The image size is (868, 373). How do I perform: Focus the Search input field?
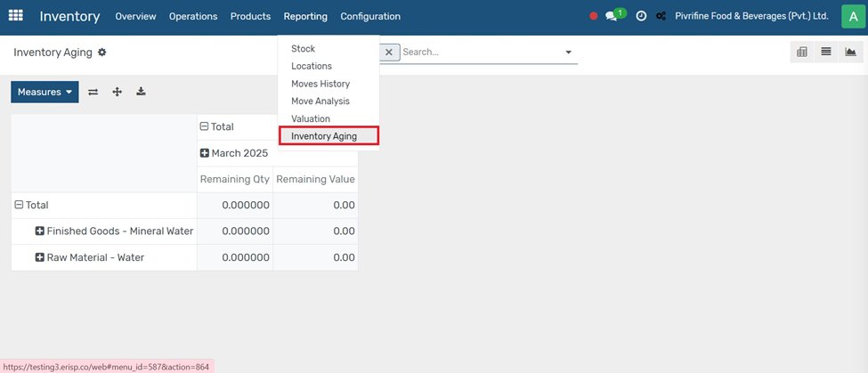coord(479,52)
